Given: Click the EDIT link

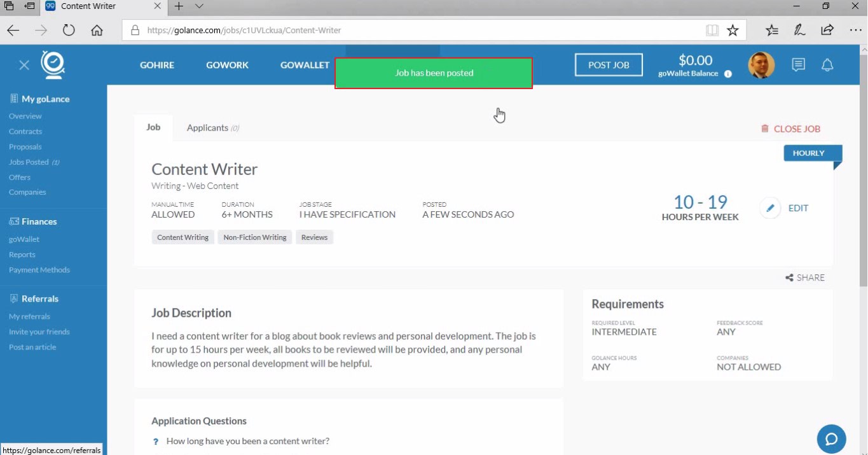Looking at the screenshot, I should tap(798, 208).
